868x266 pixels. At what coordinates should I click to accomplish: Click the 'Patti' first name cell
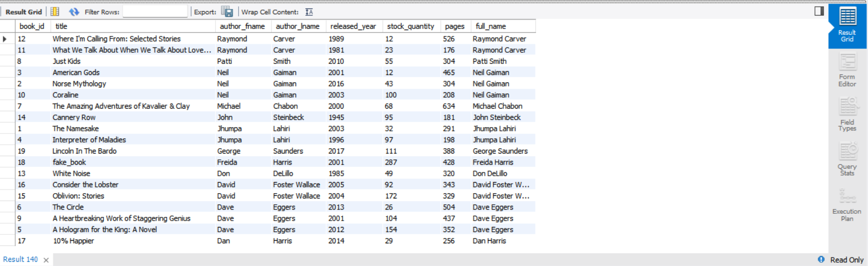243,61
